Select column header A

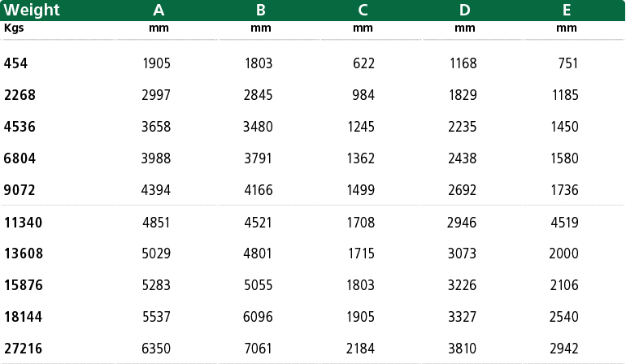[159, 10]
